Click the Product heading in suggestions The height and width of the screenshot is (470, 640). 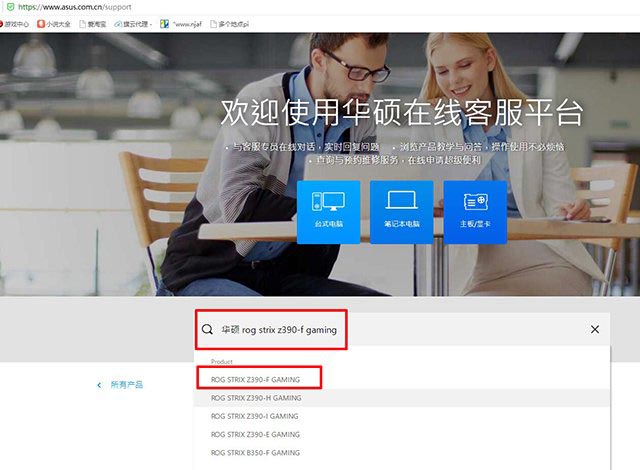(222, 361)
